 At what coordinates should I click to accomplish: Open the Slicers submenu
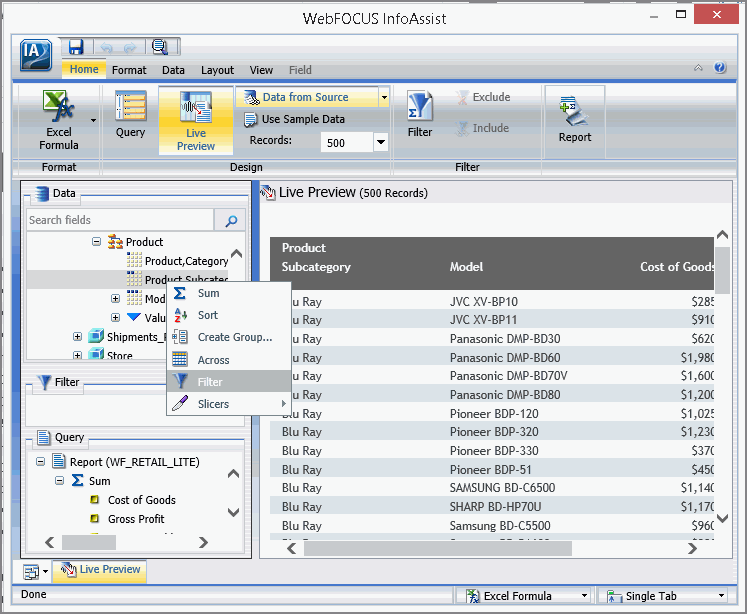(x=229, y=404)
